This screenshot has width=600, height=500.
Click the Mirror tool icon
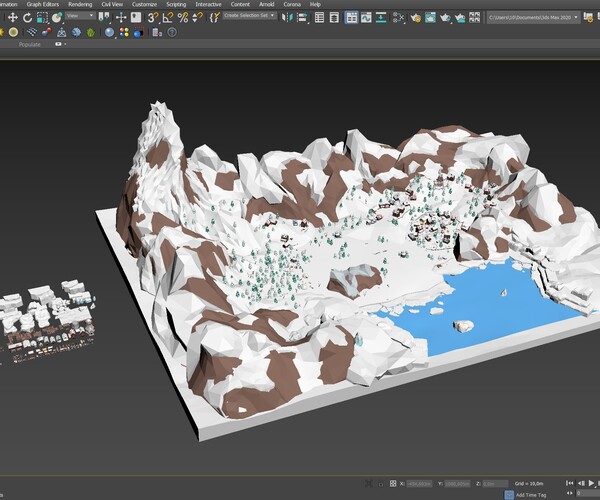pyautogui.click(x=287, y=18)
